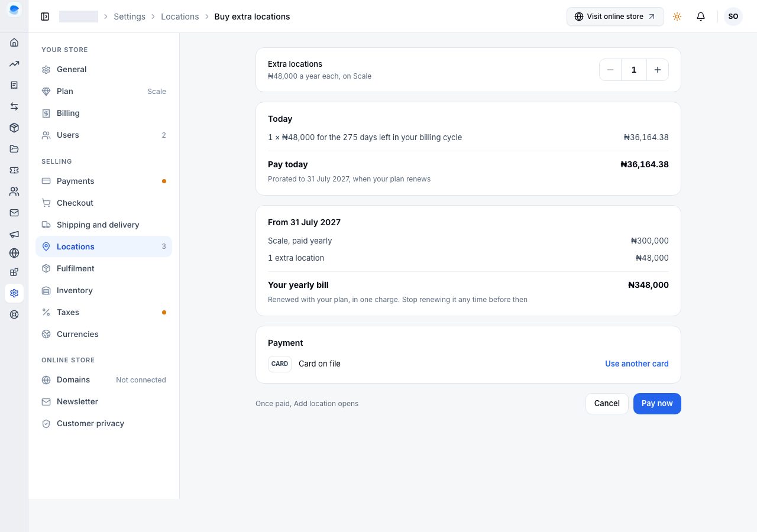Viewport: 757px width, 532px height.
Task: Toggle the sidebar panel icon
Action: pyautogui.click(x=45, y=17)
